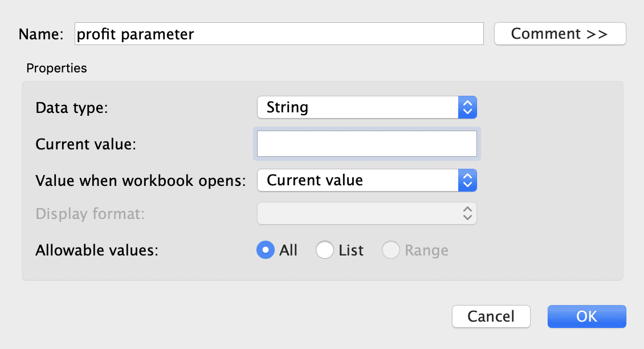Focus the Current value input box
The height and width of the screenshot is (349, 644).
366,144
